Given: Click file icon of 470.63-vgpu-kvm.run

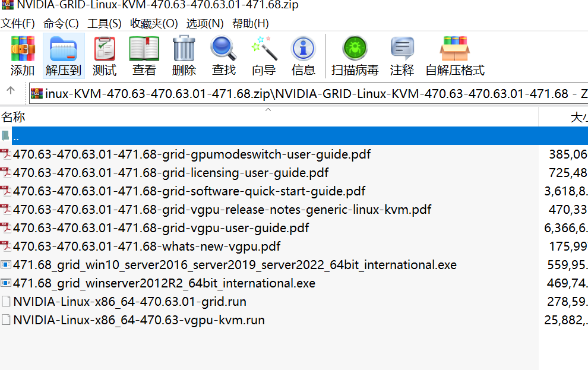Looking at the screenshot, I should pos(5,320).
